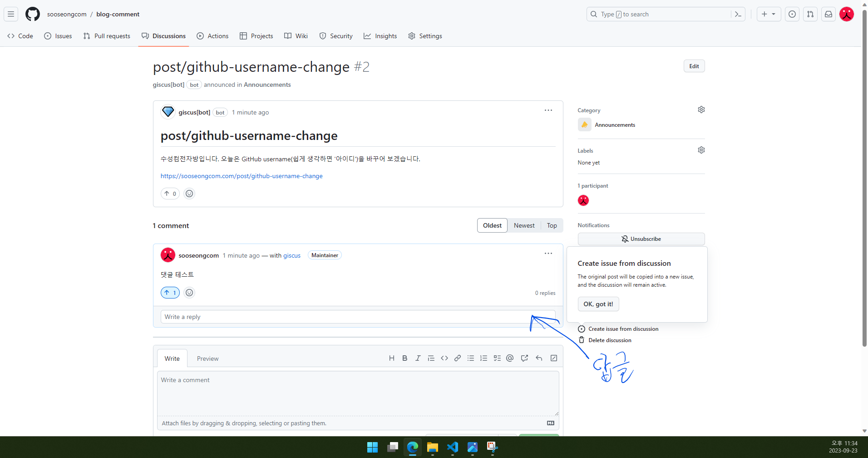
Task: Click the Unsubscribe notifications button
Action: [641, 239]
